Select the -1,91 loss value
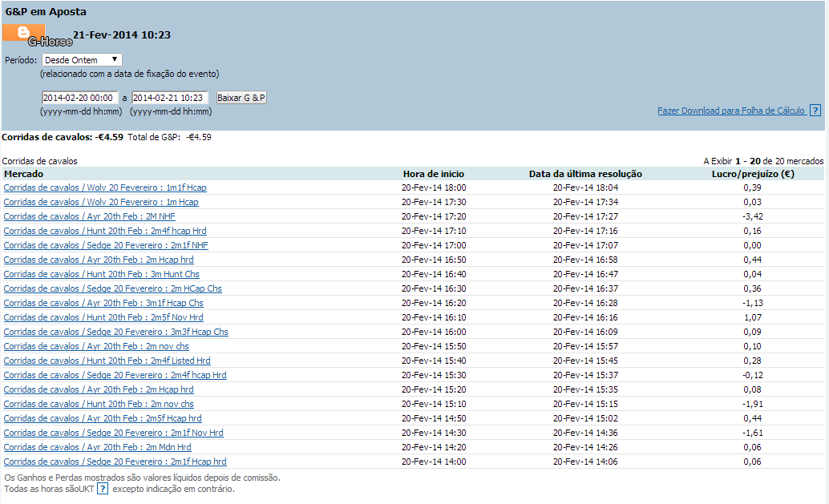 pyautogui.click(x=752, y=404)
